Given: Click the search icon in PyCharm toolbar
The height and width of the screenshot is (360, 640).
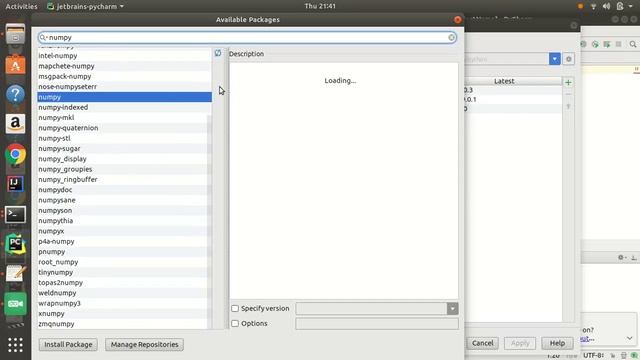Looking at the screenshot, I should coord(633,44).
